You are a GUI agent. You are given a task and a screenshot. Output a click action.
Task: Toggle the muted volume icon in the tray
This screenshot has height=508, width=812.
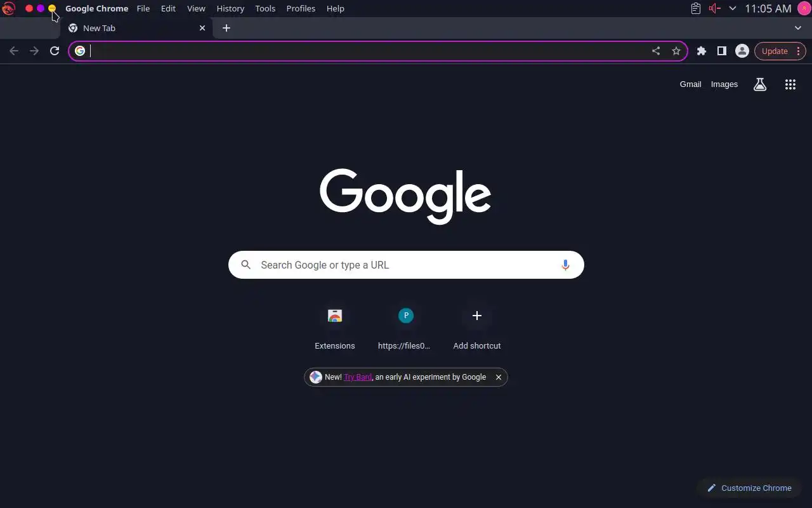(x=715, y=8)
